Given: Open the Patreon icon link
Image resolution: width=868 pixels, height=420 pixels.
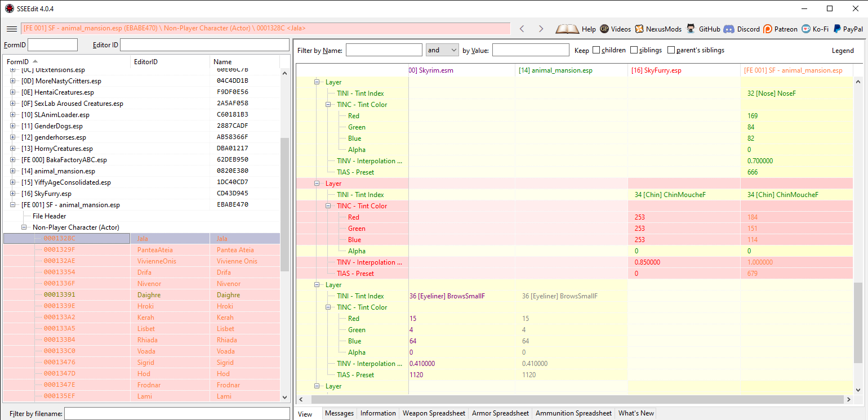Looking at the screenshot, I should 768,29.
